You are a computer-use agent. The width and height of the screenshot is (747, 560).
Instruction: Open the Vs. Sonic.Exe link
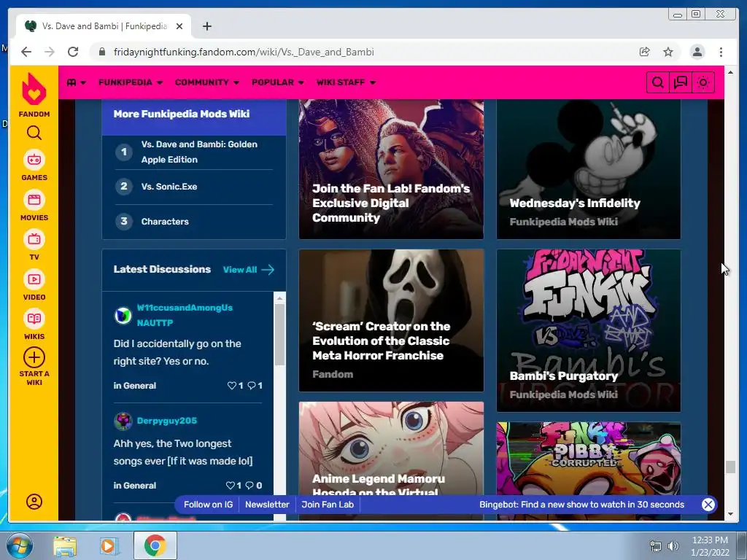pos(169,187)
